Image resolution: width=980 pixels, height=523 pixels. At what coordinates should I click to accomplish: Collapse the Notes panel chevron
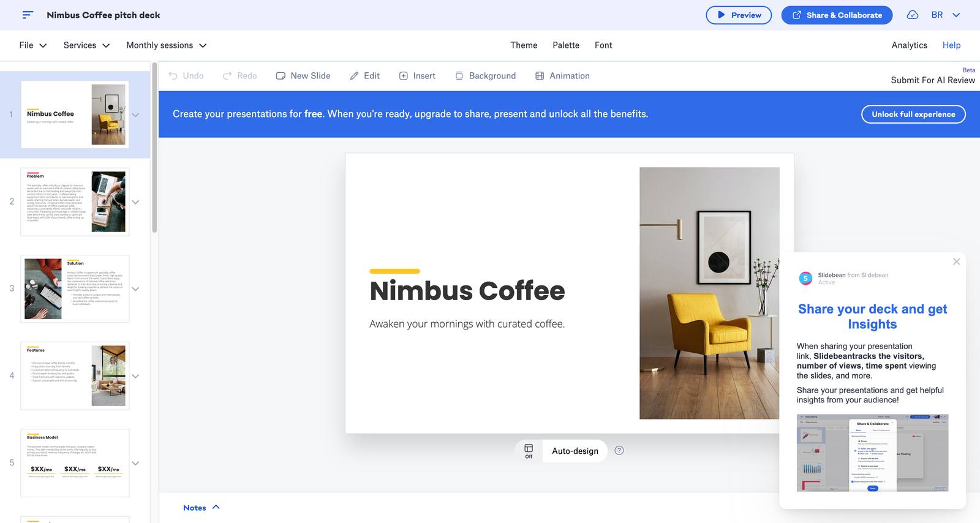[x=216, y=507]
